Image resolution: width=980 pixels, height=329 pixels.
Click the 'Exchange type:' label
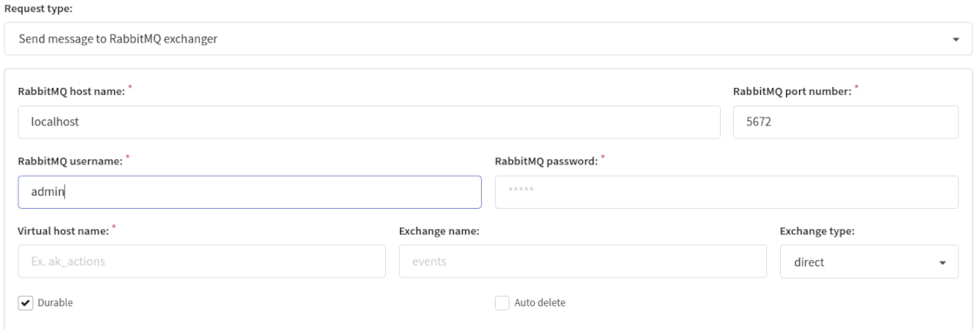(817, 231)
